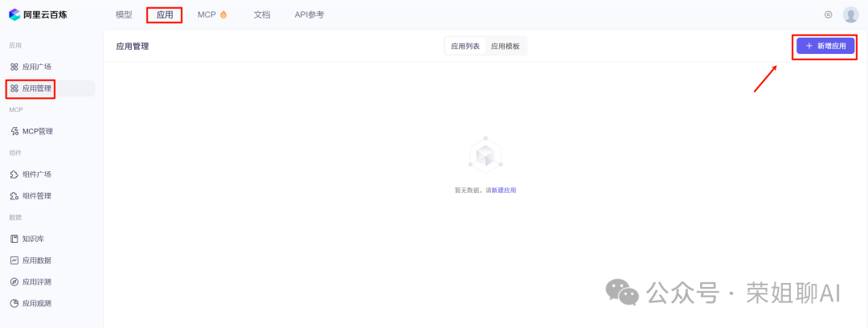Open the 文档 top menu

coord(262,15)
